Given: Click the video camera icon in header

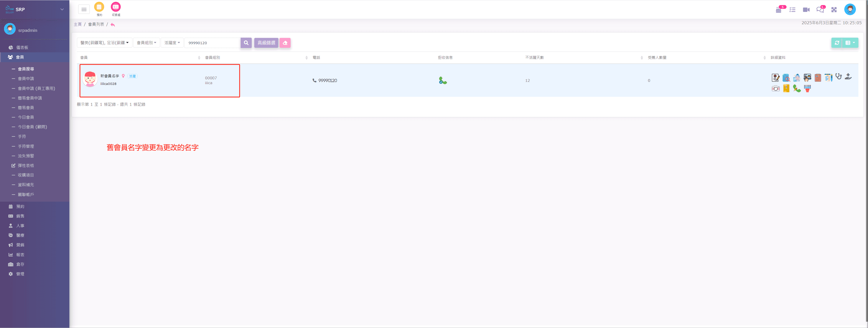Looking at the screenshot, I should click(806, 10).
